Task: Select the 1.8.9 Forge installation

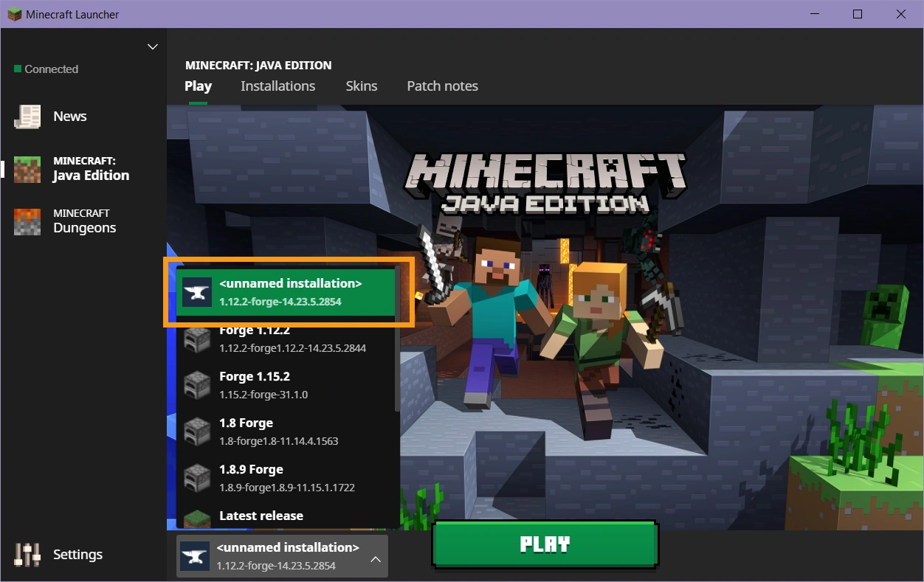Action: coord(286,478)
